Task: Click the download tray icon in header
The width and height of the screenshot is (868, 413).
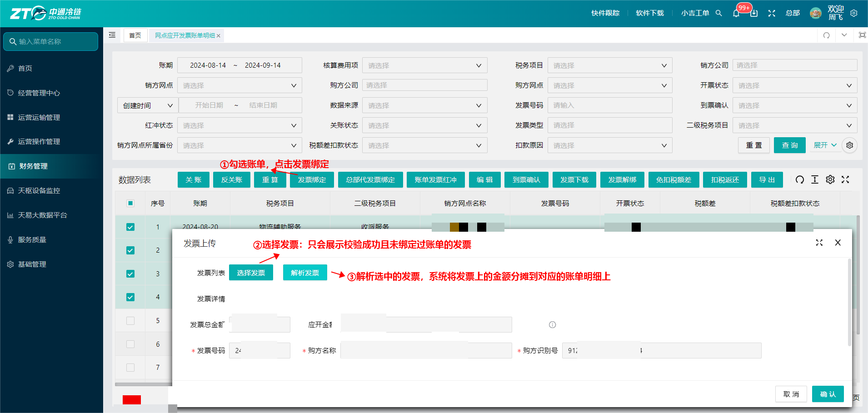Action: click(x=754, y=13)
